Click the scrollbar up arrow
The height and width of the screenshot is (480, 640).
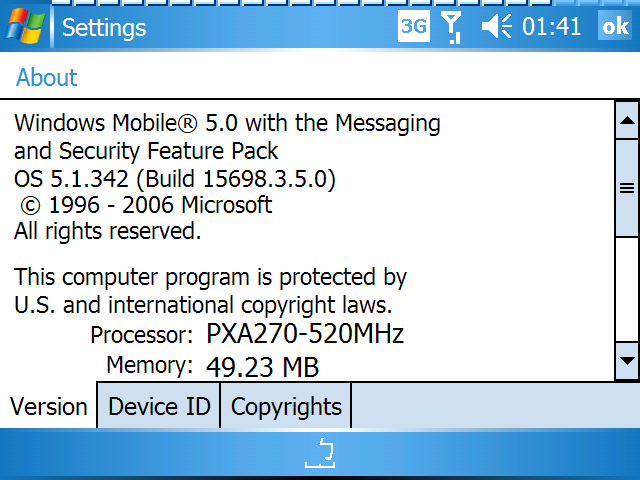click(627, 120)
